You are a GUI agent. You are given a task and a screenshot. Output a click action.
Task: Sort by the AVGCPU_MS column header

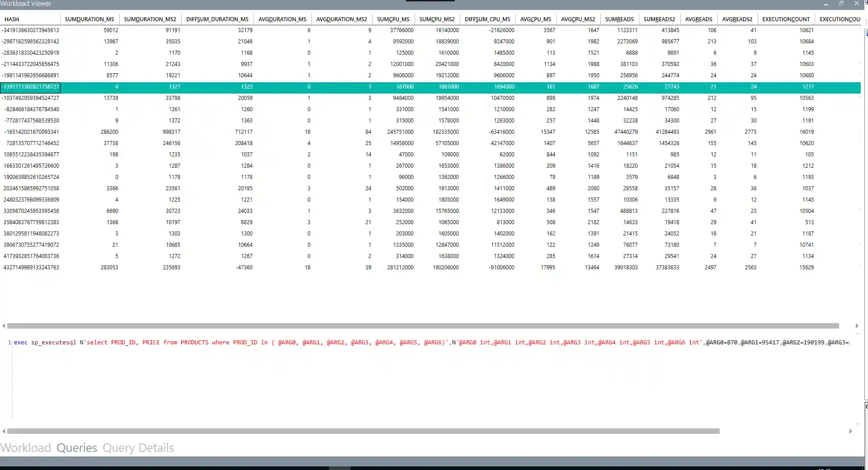coord(536,19)
